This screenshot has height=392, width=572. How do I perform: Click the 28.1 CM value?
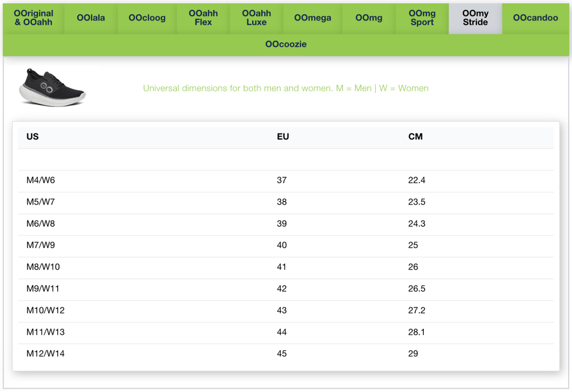pyautogui.click(x=417, y=332)
